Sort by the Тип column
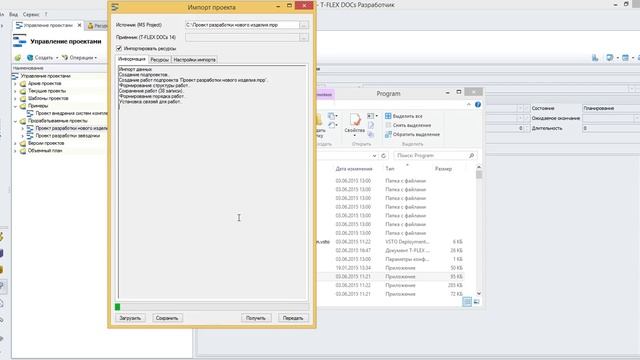The image size is (640, 360). 389,169
